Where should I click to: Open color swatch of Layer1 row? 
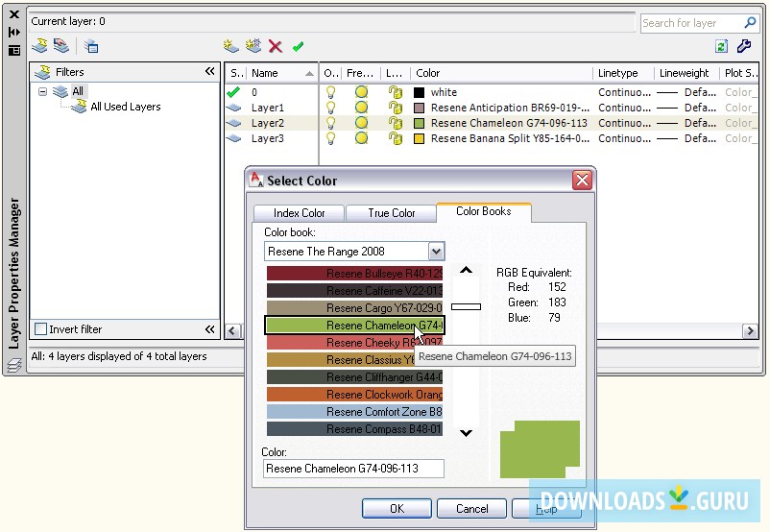click(419, 108)
